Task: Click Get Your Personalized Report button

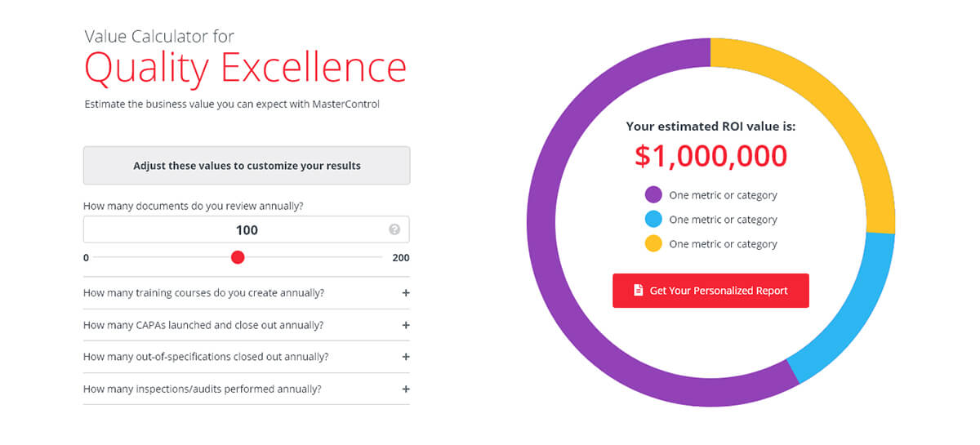Action: point(710,291)
